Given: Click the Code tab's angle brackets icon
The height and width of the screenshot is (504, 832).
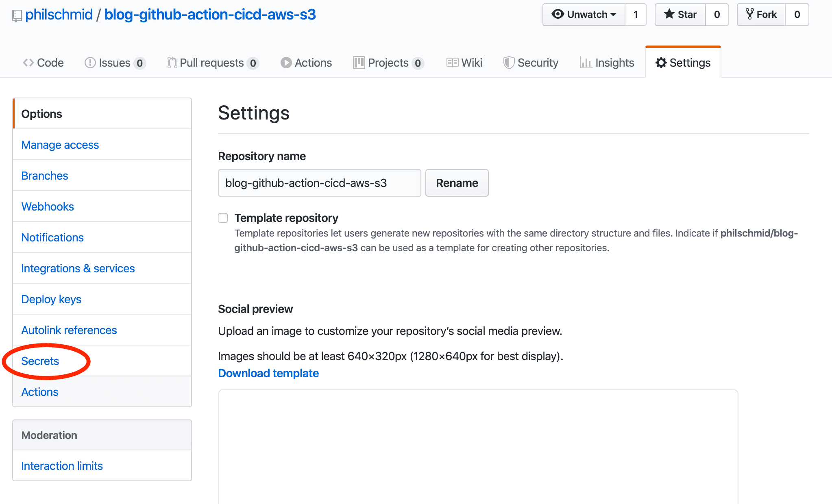Looking at the screenshot, I should point(28,63).
